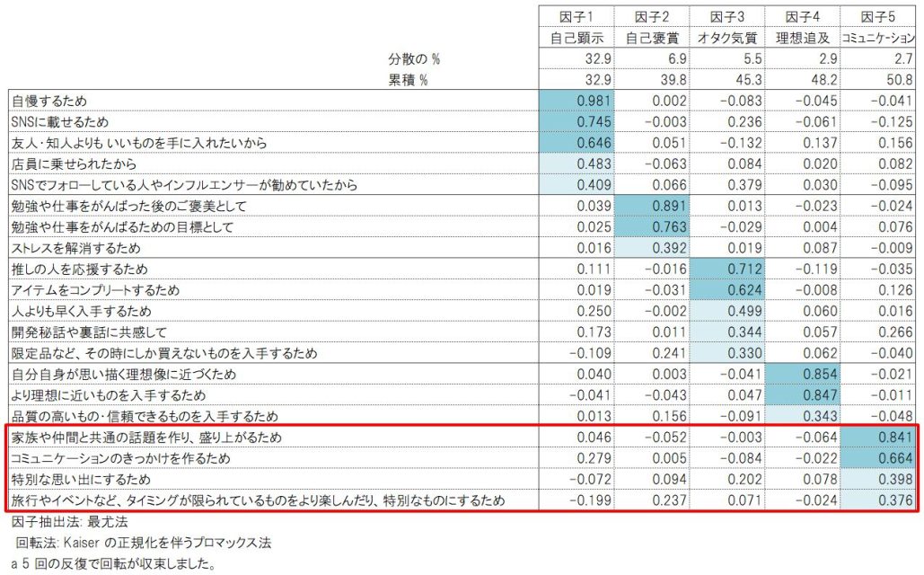Select the 因子4 column header
The width and height of the screenshot is (924, 575).
(x=803, y=16)
